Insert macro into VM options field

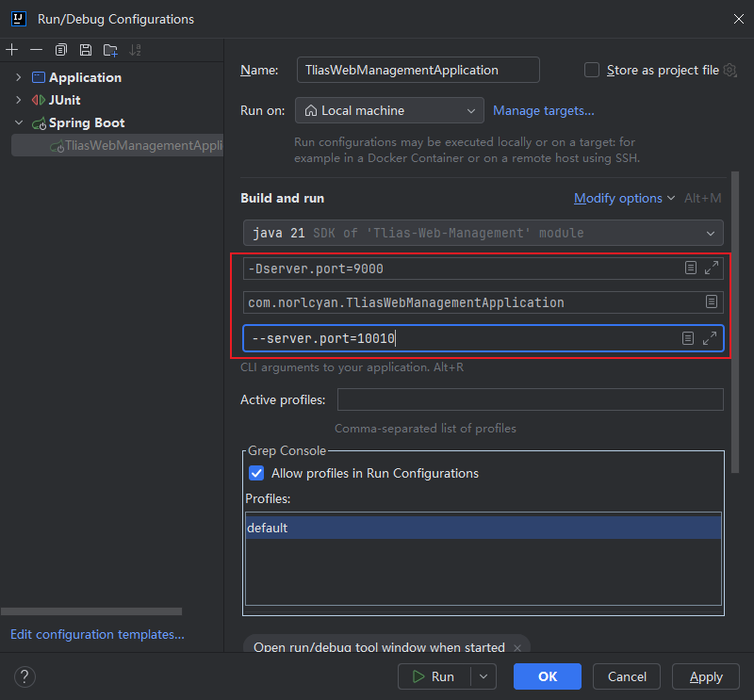pos(691,268)
